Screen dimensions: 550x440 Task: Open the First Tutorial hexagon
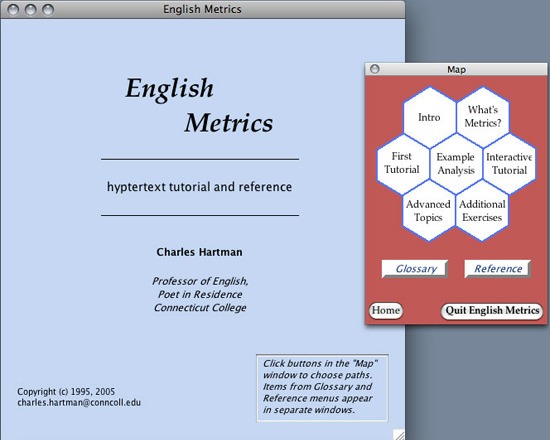(402, 164)
